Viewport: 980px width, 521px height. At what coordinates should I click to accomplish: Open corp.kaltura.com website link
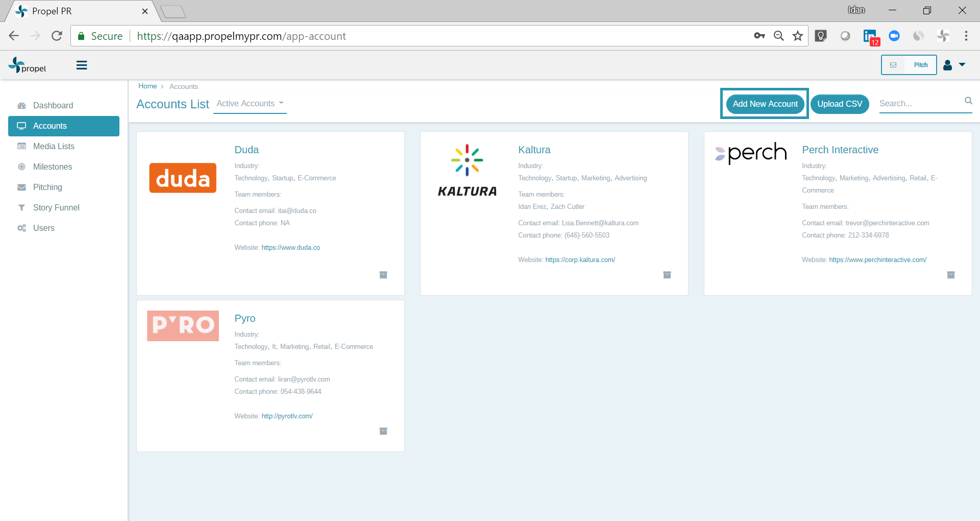coord(580,260)
